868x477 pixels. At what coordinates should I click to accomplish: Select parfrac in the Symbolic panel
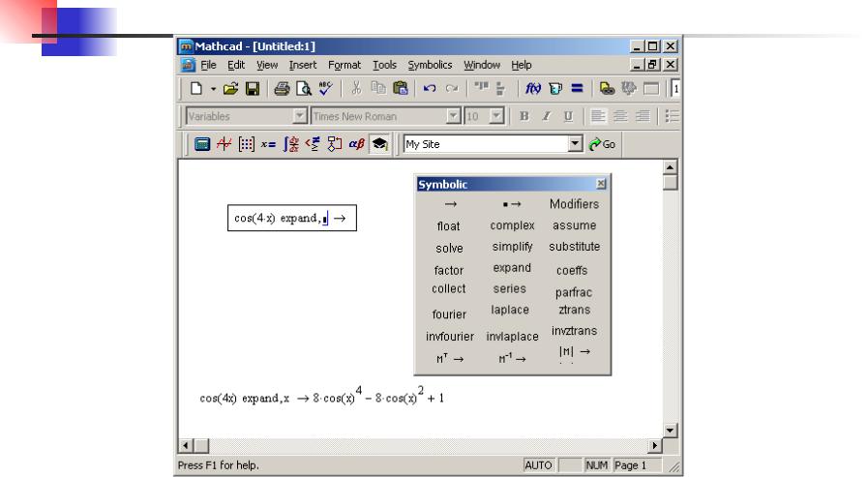(574, 293)
